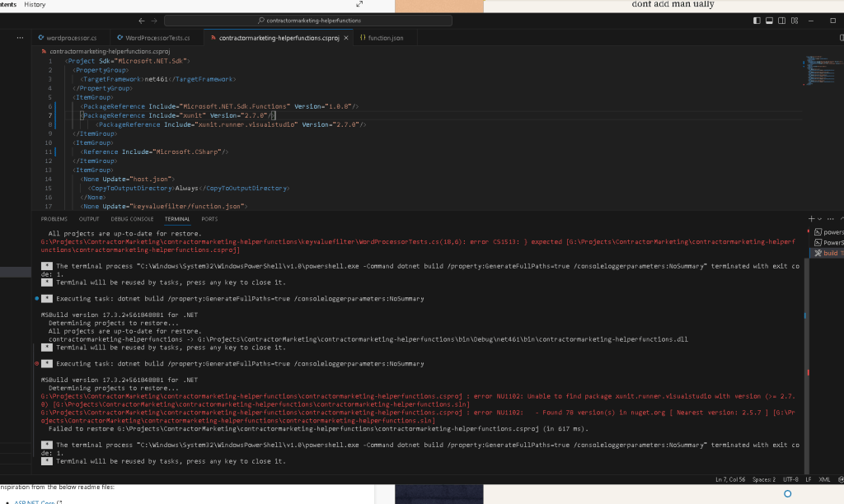Viewport: 844px width, 504px height.
Task: Click LF end-of-line status item
Action: pos(808,479)
